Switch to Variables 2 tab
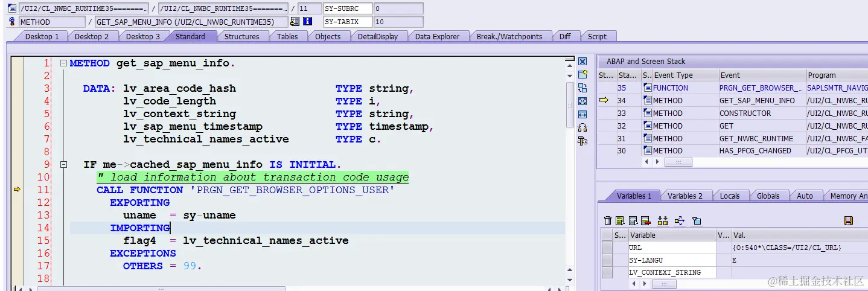 tap(685, 196)
